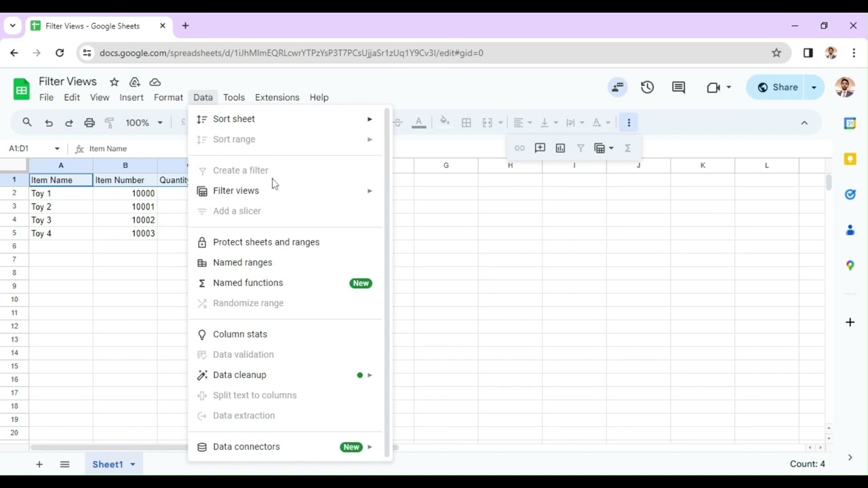The width and height of the screenshot is (868, 488).
Task: Open the File menu
Action: (x=46, y=97)
